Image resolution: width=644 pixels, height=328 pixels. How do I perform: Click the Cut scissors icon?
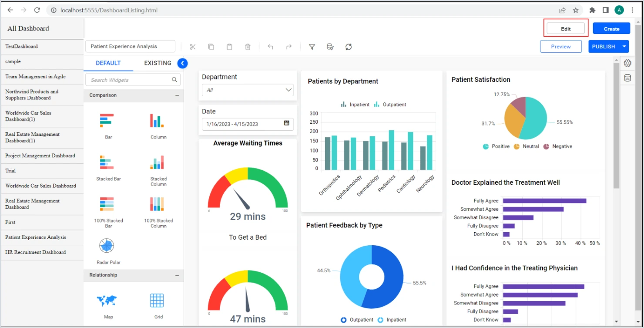(193, 47)
